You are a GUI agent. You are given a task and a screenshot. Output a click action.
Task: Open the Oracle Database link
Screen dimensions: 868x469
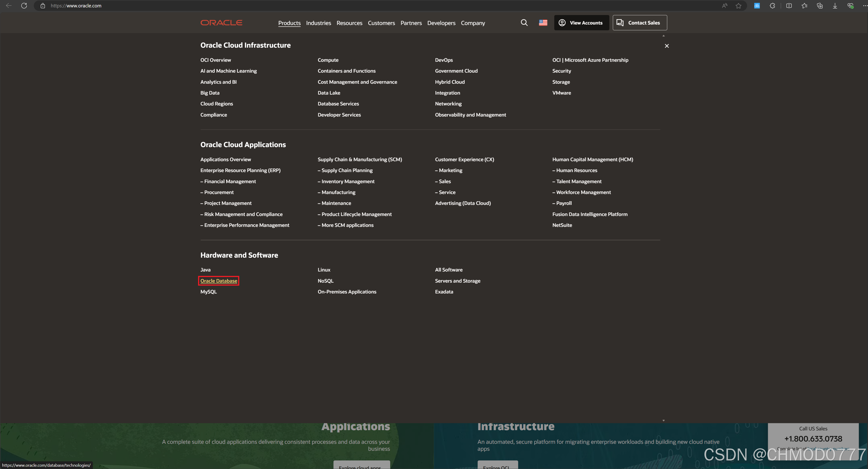click(219, 281)
